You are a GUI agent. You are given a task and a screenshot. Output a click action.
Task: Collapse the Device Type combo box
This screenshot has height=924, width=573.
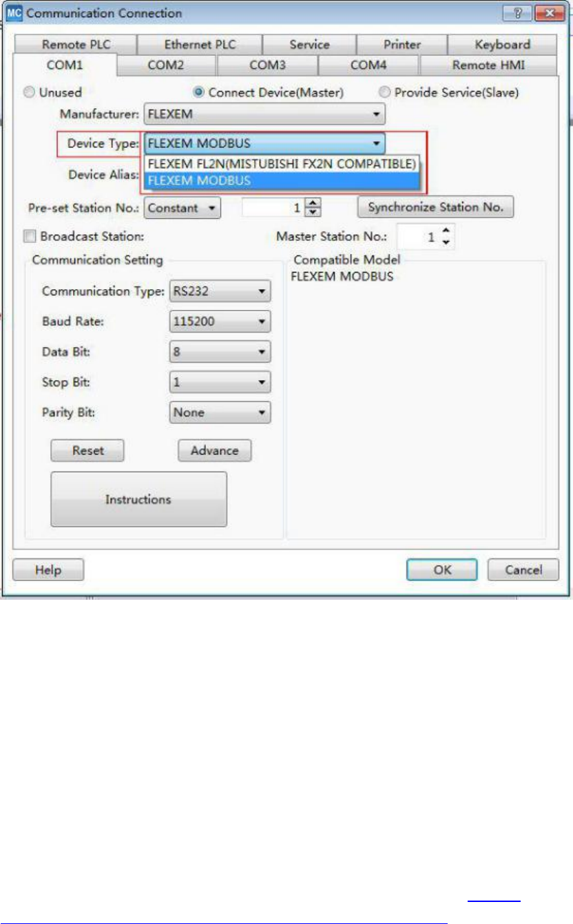pos(264,144)
